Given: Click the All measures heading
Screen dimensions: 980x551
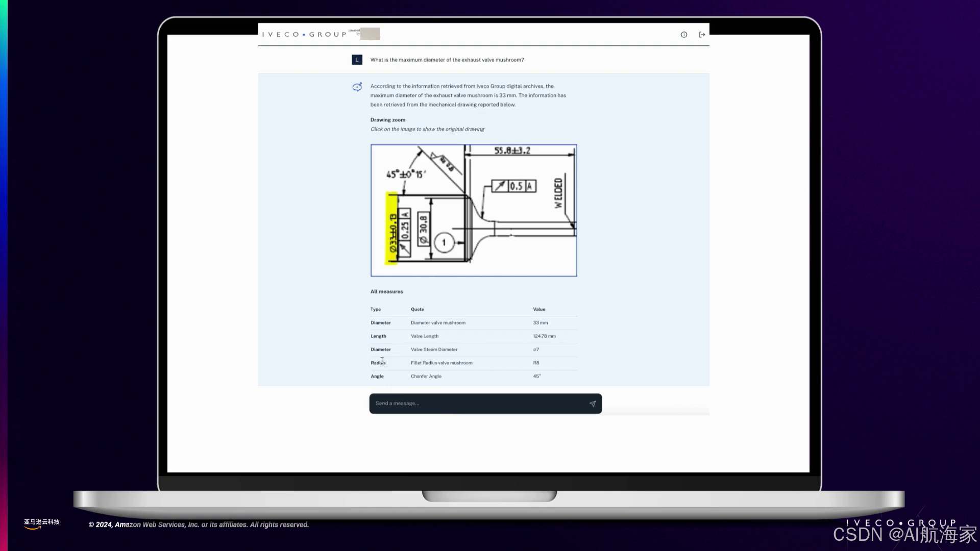Looking at the screenshot, I should click(x=386, y=292).
